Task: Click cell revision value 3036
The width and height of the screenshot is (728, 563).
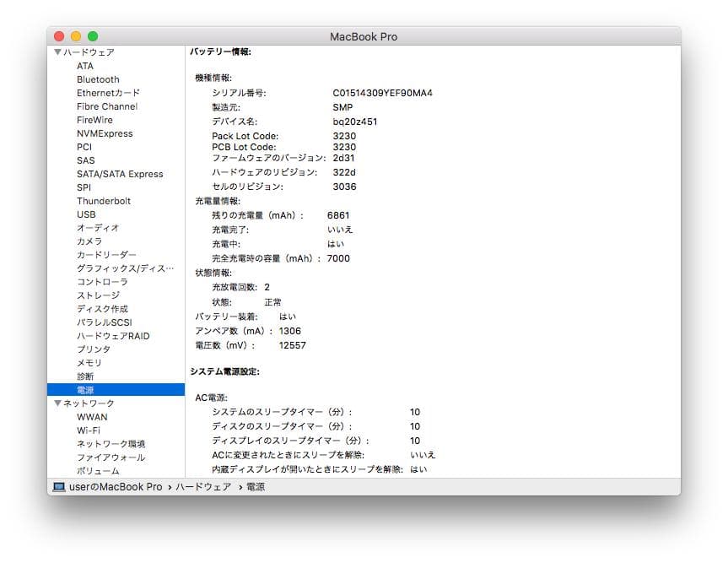Action: (344, 187)
